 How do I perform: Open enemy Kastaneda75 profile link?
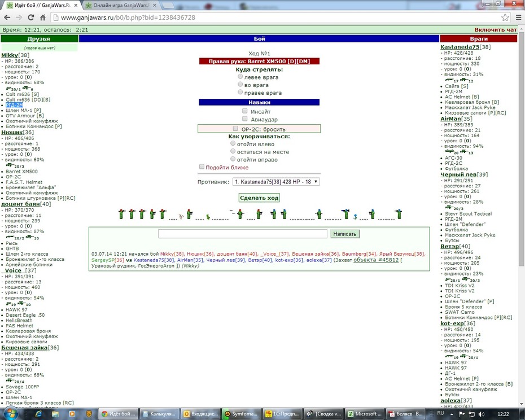(x=460, y=47)
